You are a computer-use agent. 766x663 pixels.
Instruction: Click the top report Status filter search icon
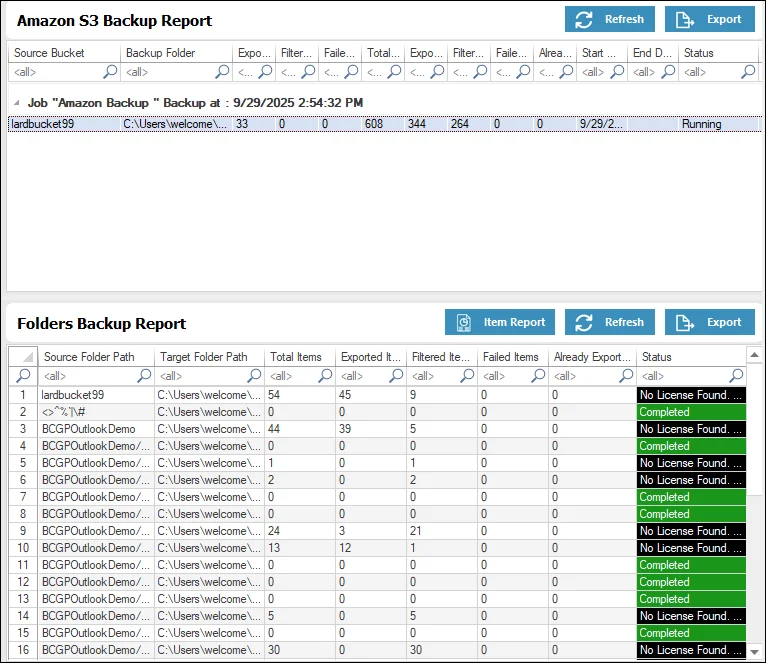point(748,72)
